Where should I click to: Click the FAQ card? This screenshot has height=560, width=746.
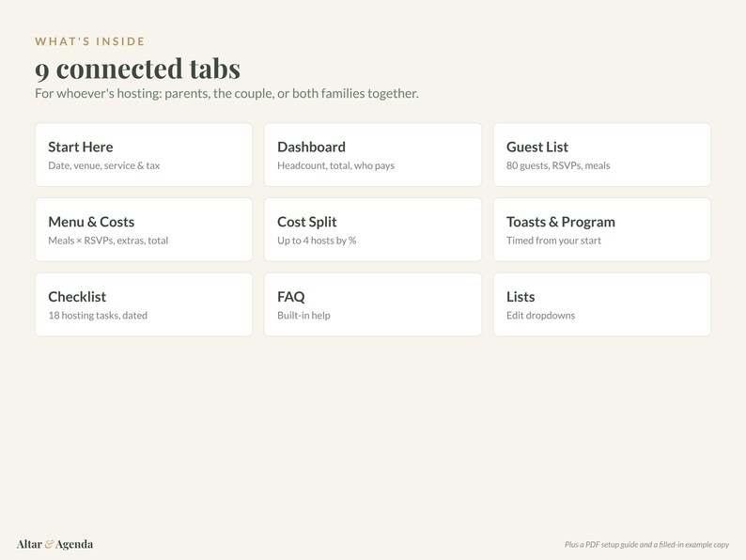[373, 304]
